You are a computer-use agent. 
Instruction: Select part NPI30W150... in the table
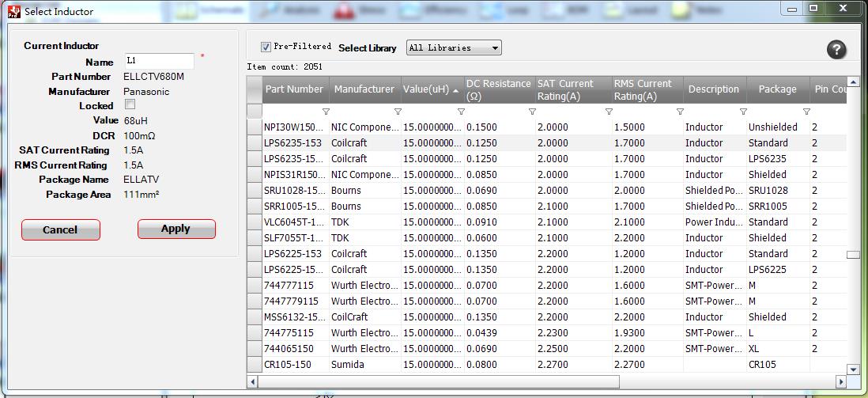pos(295,127)
